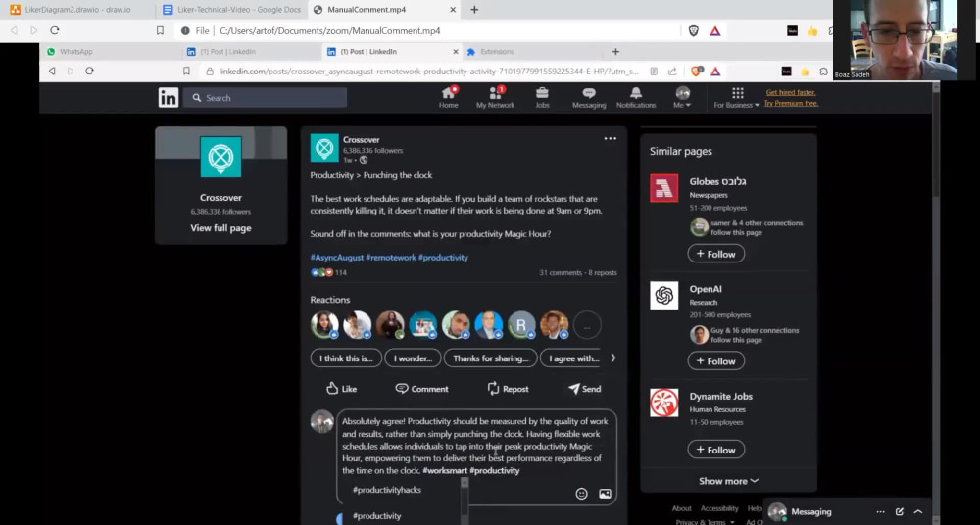This screenshot has height=525, width=980.
Task: Switch to LikerDiagram2.drawio tab
Action: point(76,10)
